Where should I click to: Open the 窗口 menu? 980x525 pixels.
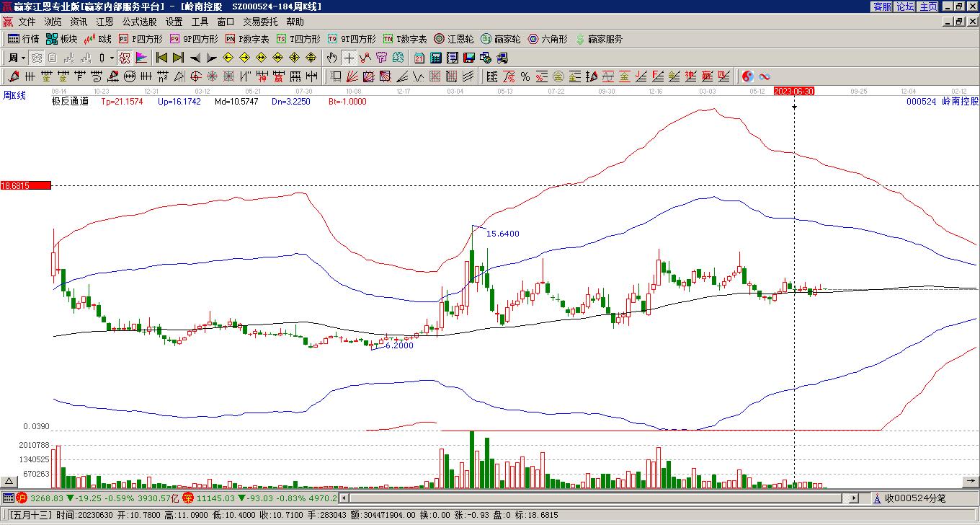[226, 22]
